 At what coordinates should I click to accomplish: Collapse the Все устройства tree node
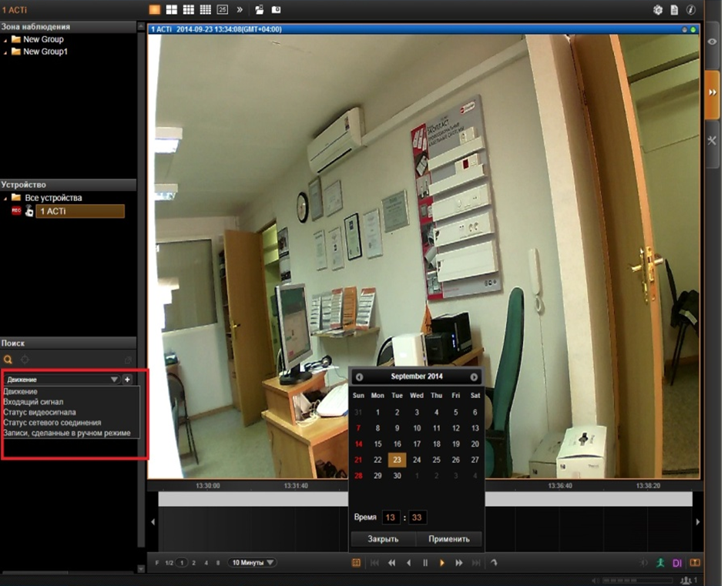[5, 199]
